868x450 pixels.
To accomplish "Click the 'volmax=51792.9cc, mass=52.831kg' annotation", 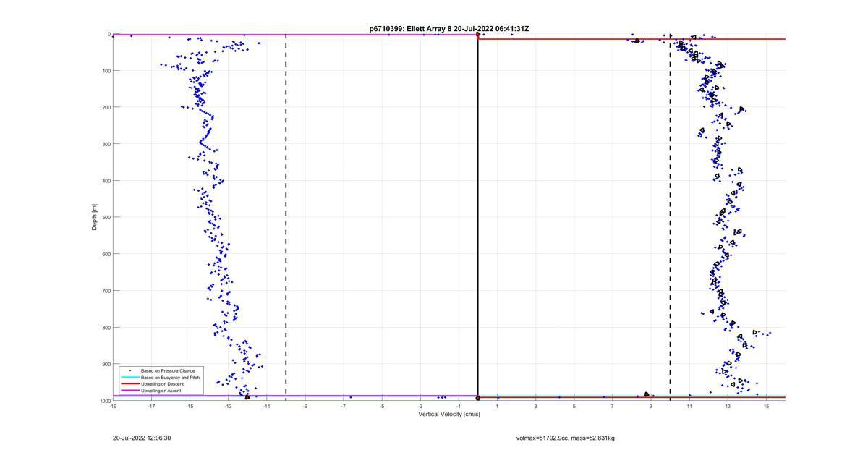I will [566, 438].
